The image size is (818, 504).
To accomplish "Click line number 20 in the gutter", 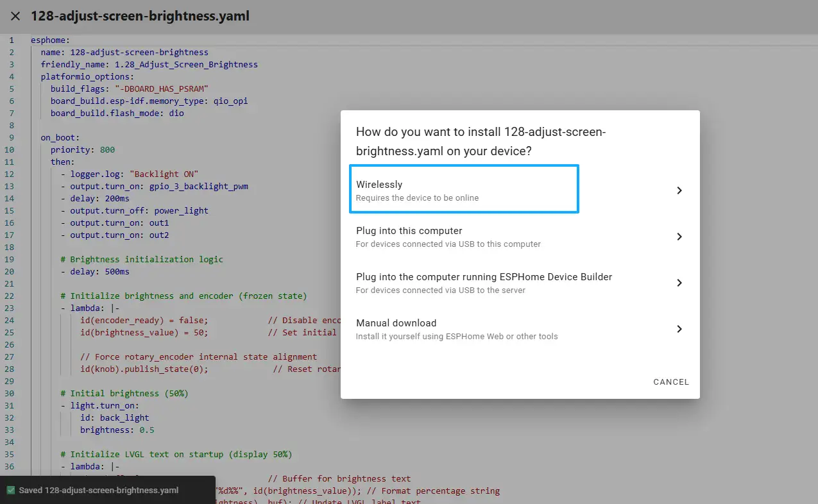I will (11, 272).
